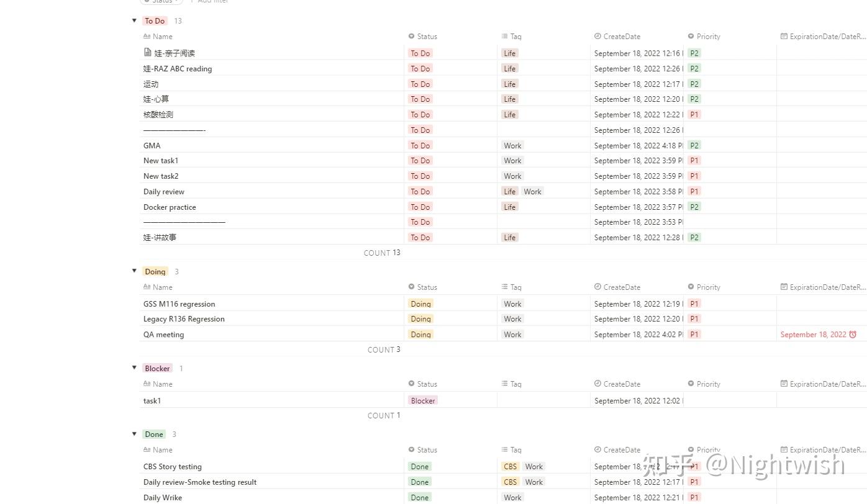Open the GMA task row
The image size is (867, 504).
152,146
